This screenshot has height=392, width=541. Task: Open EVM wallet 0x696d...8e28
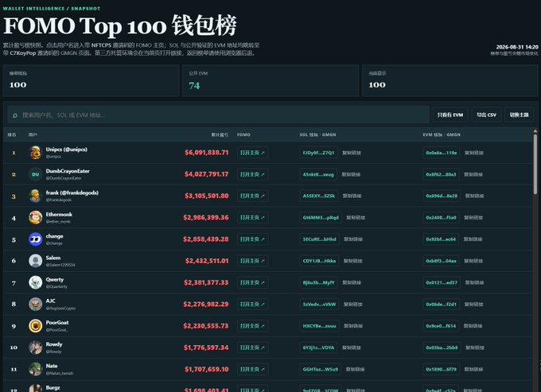click(x=442, y=196)
